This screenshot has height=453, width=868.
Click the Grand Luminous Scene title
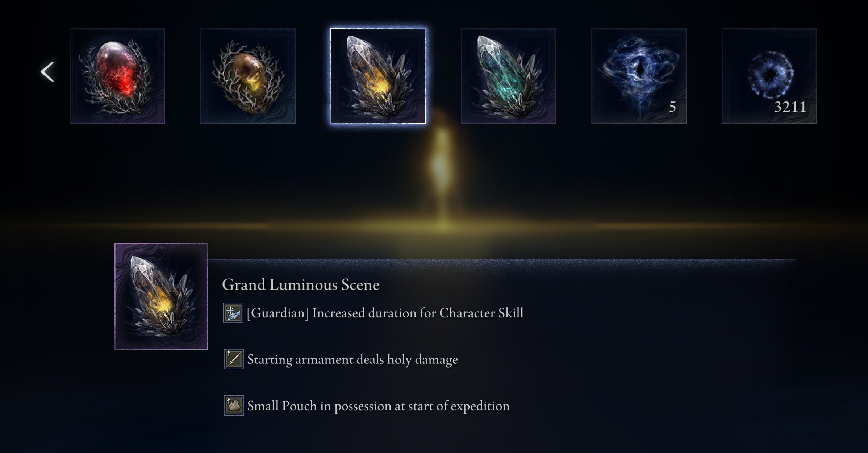click(301, 285)
